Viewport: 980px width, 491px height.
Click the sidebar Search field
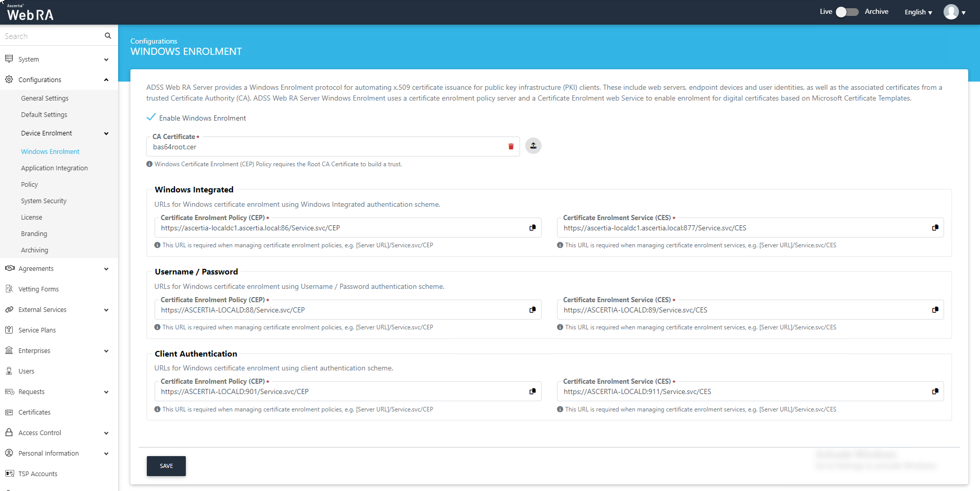pos(51,36)
